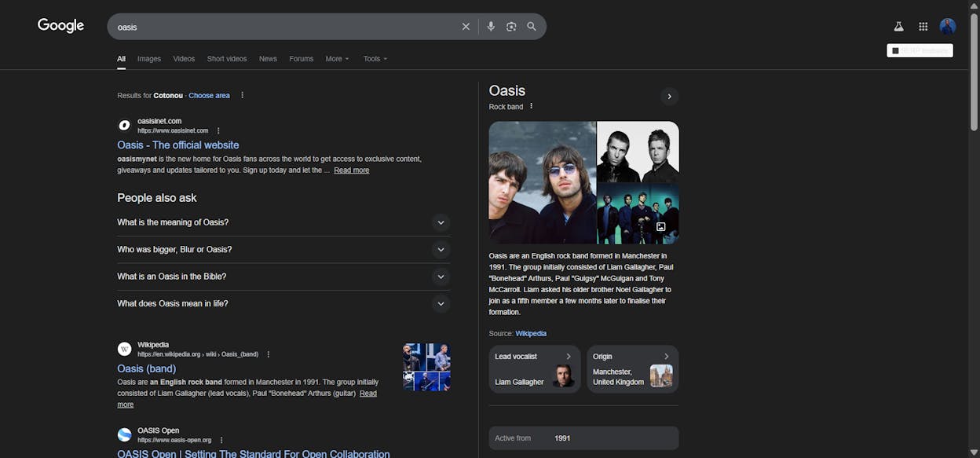Open the 'Oasis (band)' Wikipedia result

pyautogui.click(x=147, y=368)
